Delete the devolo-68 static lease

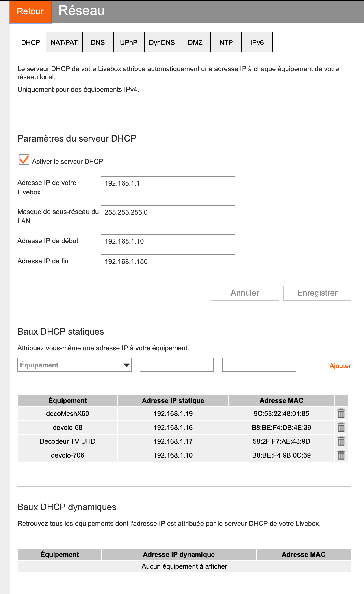coord(341,427)
